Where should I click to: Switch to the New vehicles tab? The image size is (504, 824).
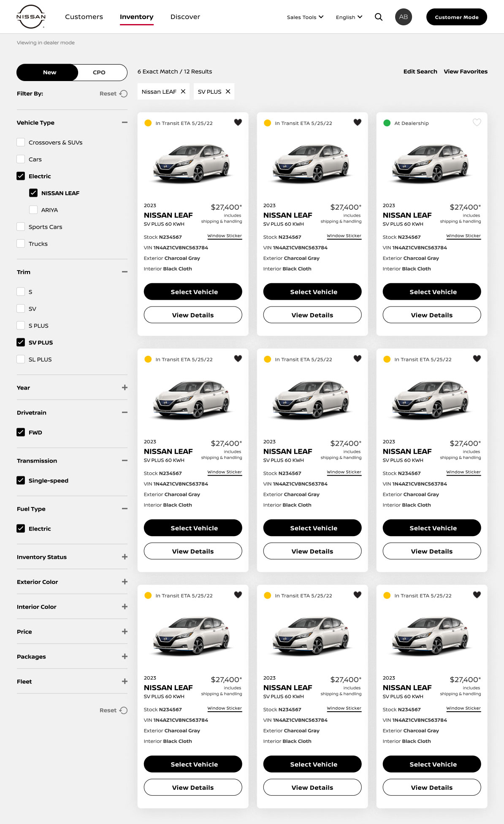pyautogui.click(x=48, y=73)
